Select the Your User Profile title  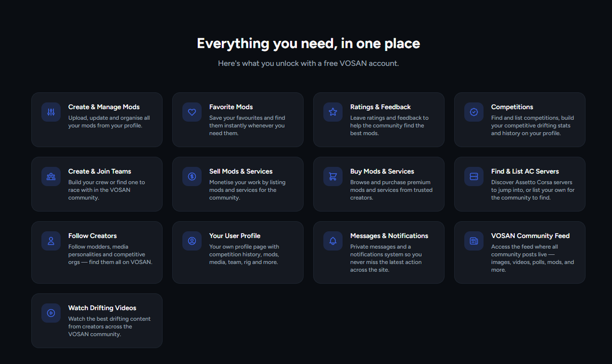point(235,236)
